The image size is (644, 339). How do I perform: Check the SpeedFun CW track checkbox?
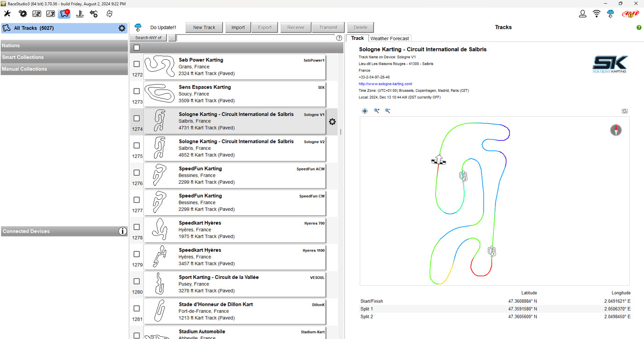pos(137,199)
